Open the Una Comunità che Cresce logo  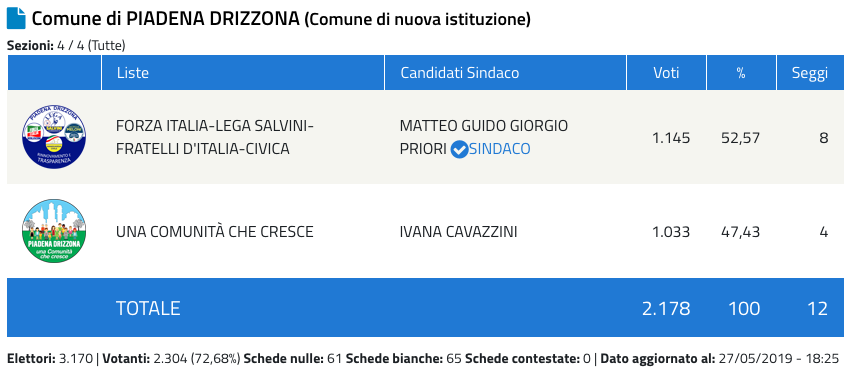click(54, 231)
